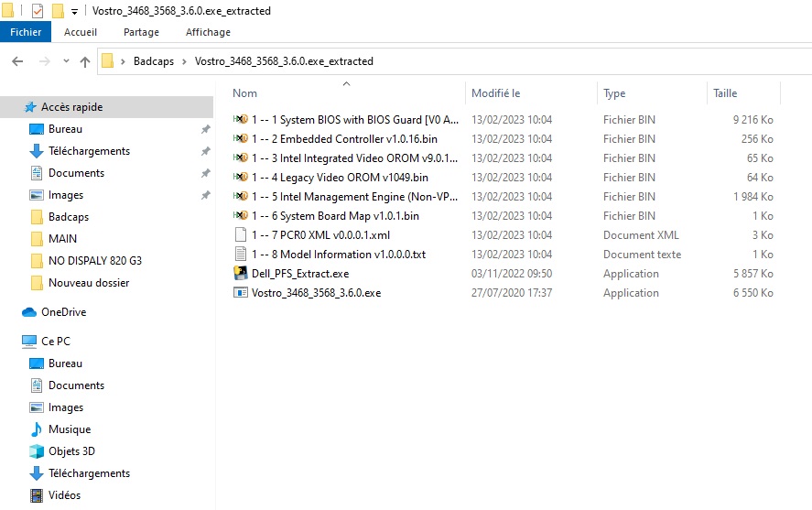This screenshot has width=812, height=510.
Task: Select file name '1 -- 2 Embedded Controller v1.0.16.bin'
Action: (344, 139)
